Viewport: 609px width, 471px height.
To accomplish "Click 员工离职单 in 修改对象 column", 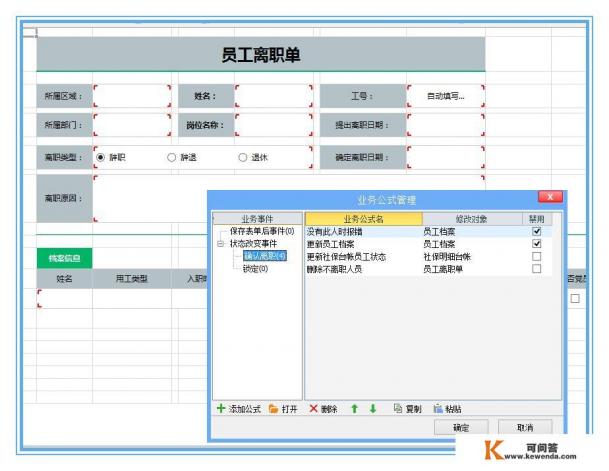I will [443, 269].
